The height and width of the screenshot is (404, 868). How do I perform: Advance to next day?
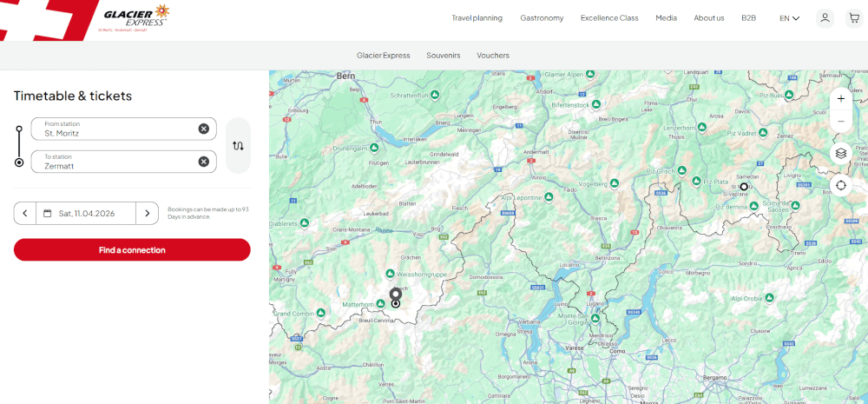pos(148,213)
